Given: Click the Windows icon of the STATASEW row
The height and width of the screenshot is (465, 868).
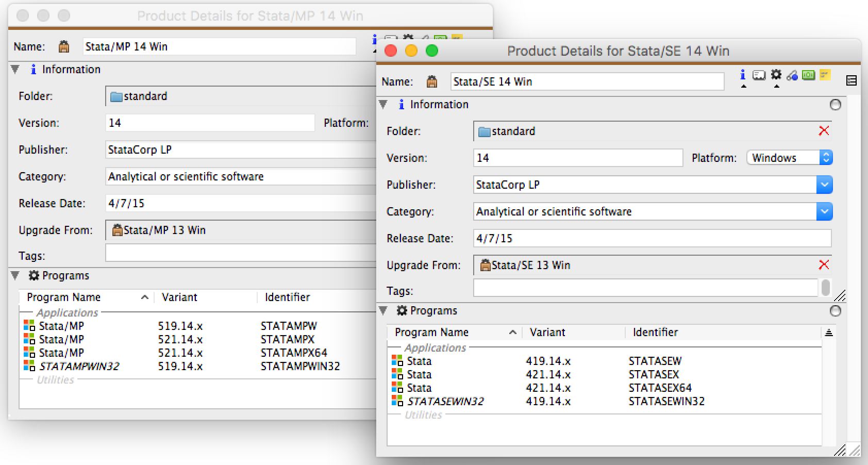Looking at the screenshot, I should pos(397,361).
